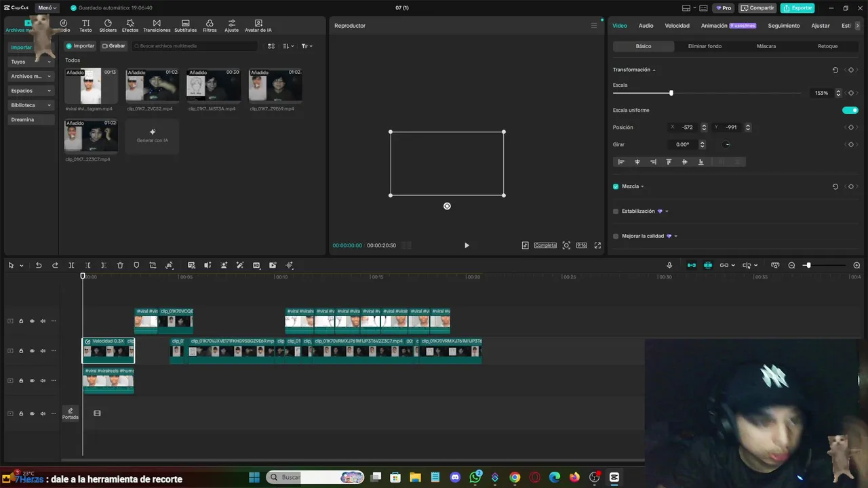Delete the selected clip with trash icon
868x488 pixels.
[120, 265]
